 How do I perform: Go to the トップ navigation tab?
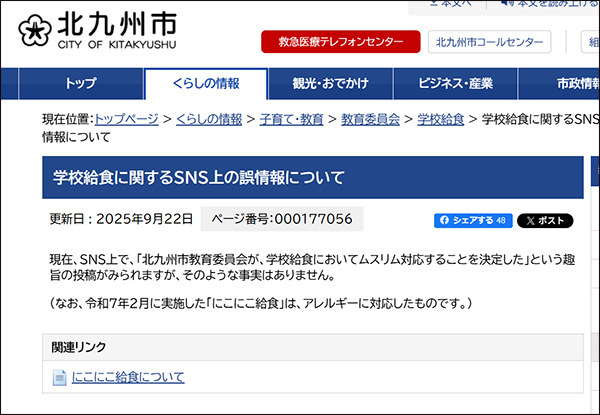[x=81, y=83]
